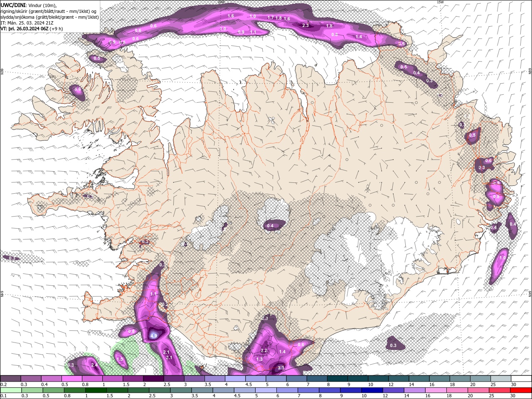Click the 2.4 value offshore to the southwest

94,365
